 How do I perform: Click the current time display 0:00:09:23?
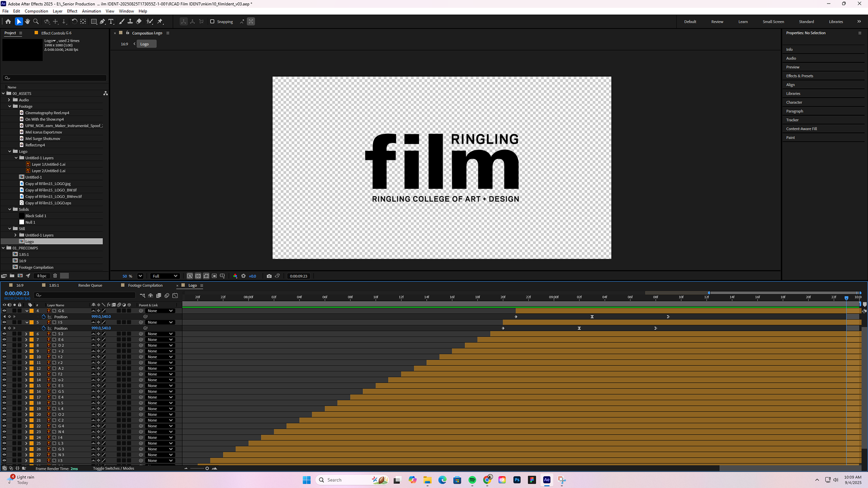point(17,293)
